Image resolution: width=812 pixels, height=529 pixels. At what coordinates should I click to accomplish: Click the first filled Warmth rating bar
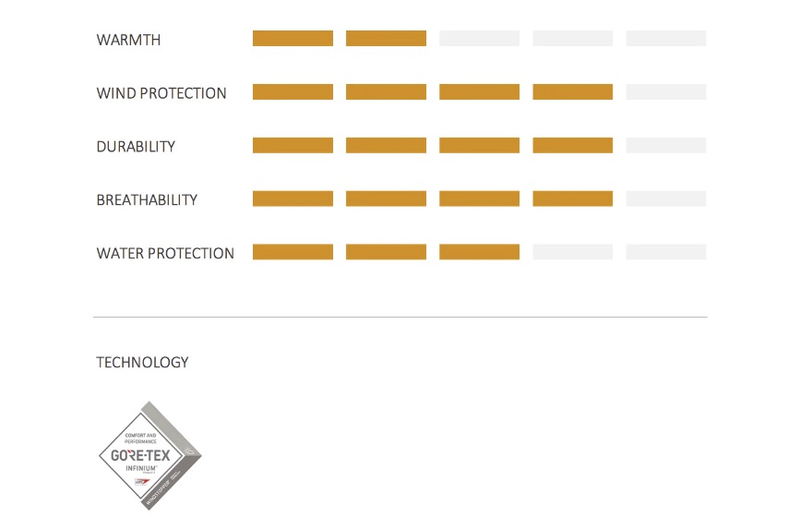click(293, 39)
